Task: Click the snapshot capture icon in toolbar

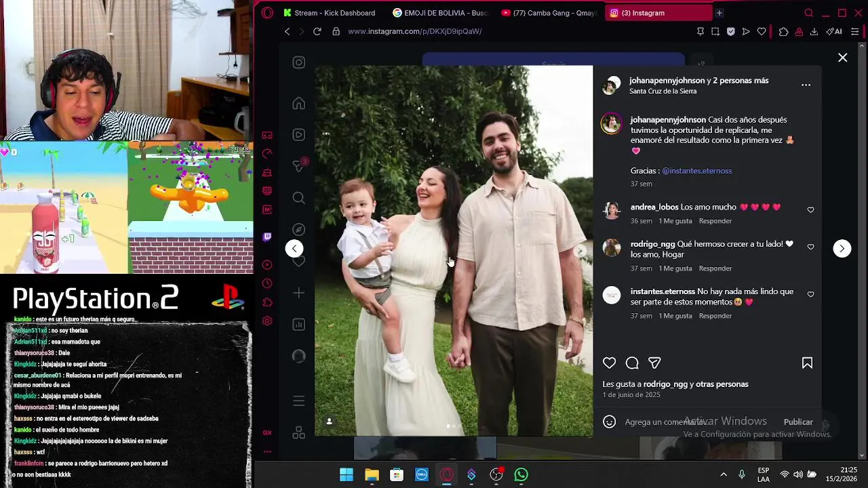Action: pos(715,31)
